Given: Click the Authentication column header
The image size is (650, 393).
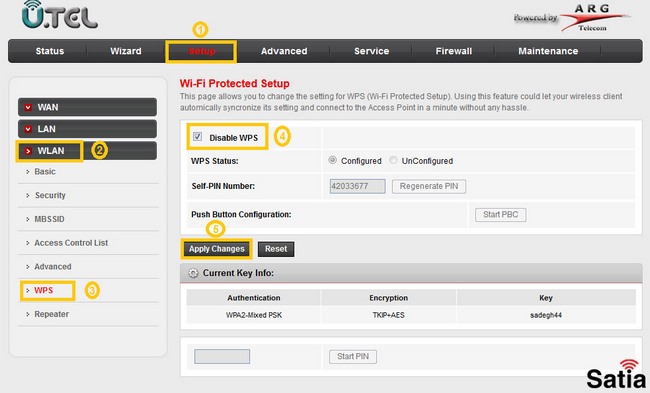Looking at the screenshot, I should (x=254, y=298).
